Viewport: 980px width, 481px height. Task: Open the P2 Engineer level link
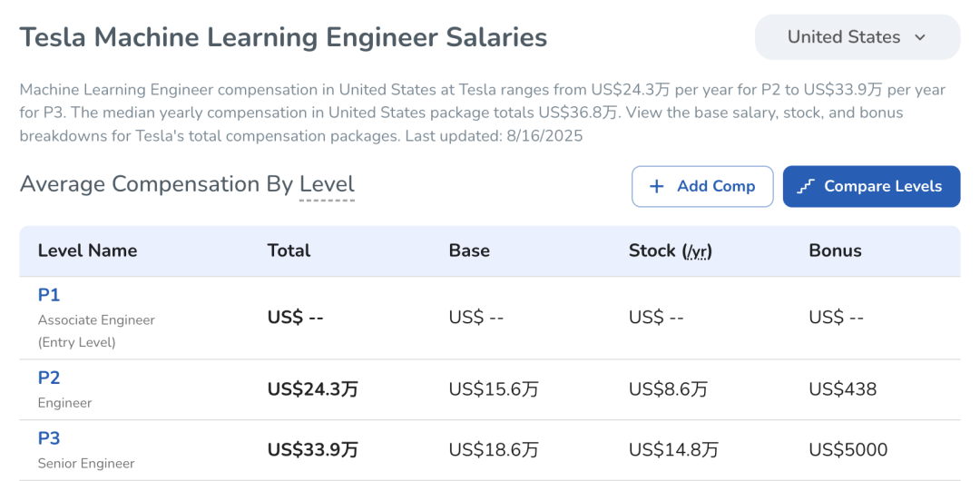point(49,378)
